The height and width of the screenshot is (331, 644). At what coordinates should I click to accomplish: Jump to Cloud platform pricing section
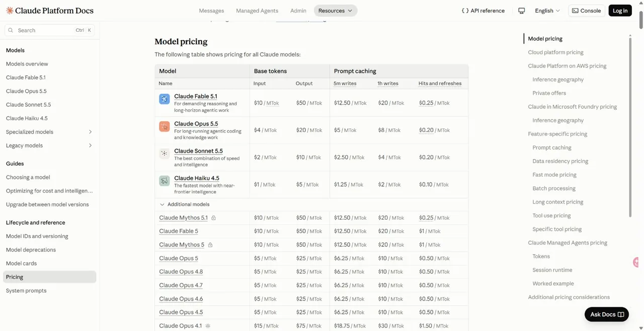pos(555,52)
